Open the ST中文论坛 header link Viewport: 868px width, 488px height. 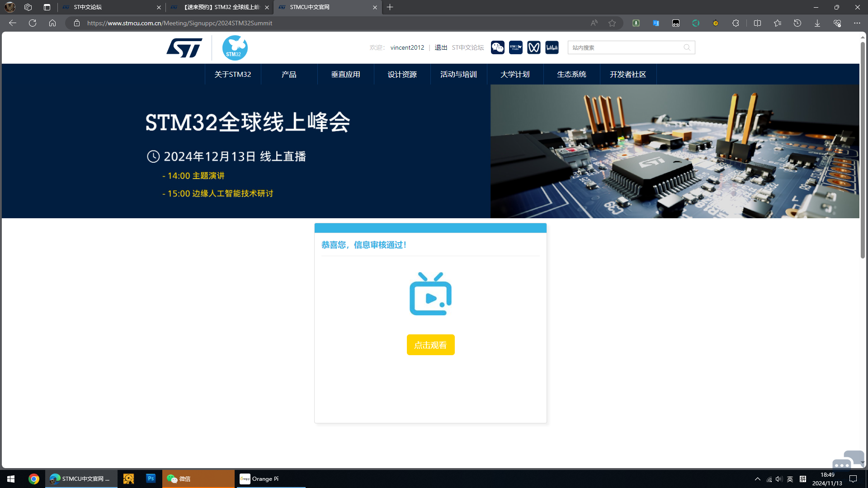pyautogui.click(x=468, y=47)
